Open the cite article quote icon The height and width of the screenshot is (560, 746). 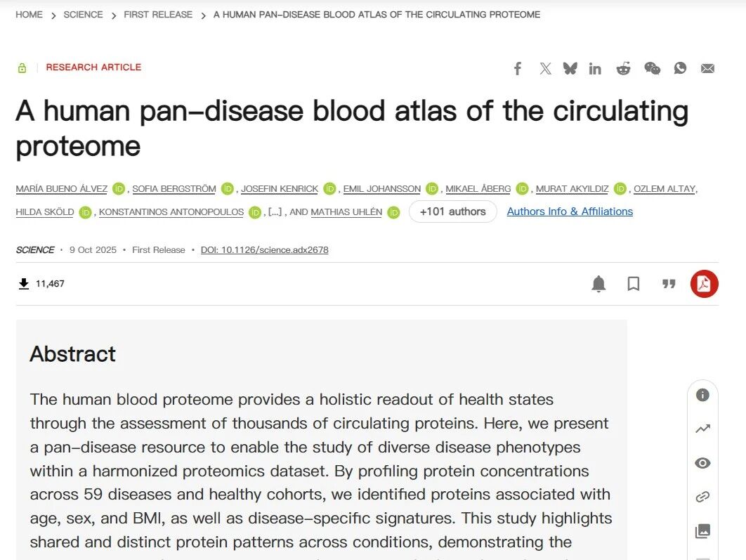(x=669, y=284)
